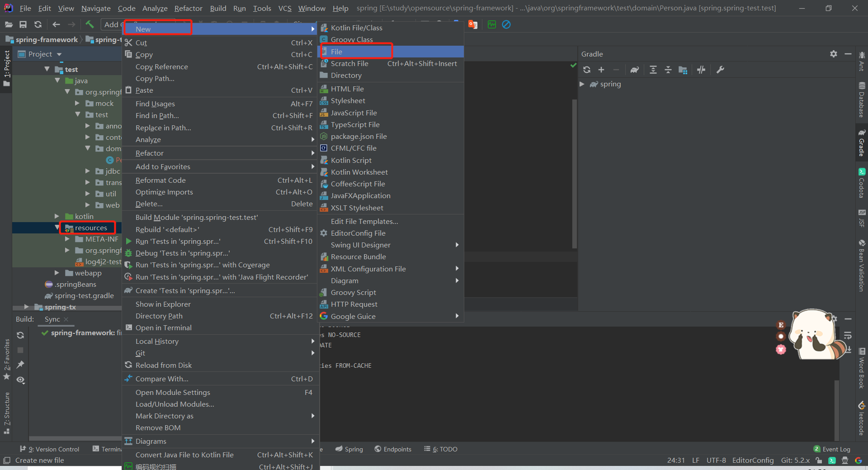This screenshot has width=868, height=470.
Task: Switch to the Sync tab in Build
Action: pos(52,319)
